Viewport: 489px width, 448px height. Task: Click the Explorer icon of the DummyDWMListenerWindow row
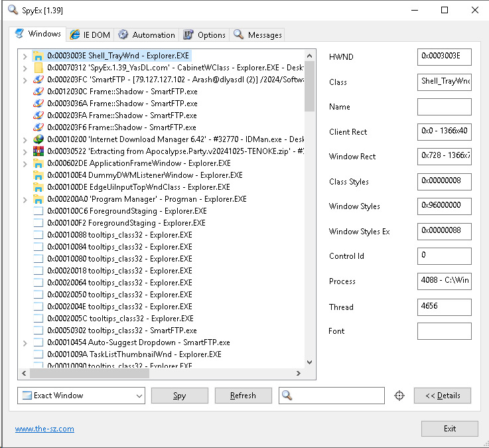[x=38, y=175]
